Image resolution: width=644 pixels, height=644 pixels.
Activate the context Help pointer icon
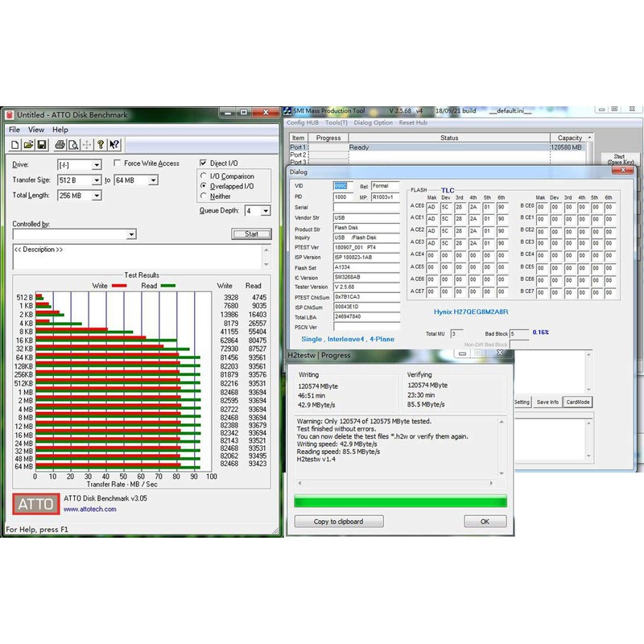click(114, 145)
